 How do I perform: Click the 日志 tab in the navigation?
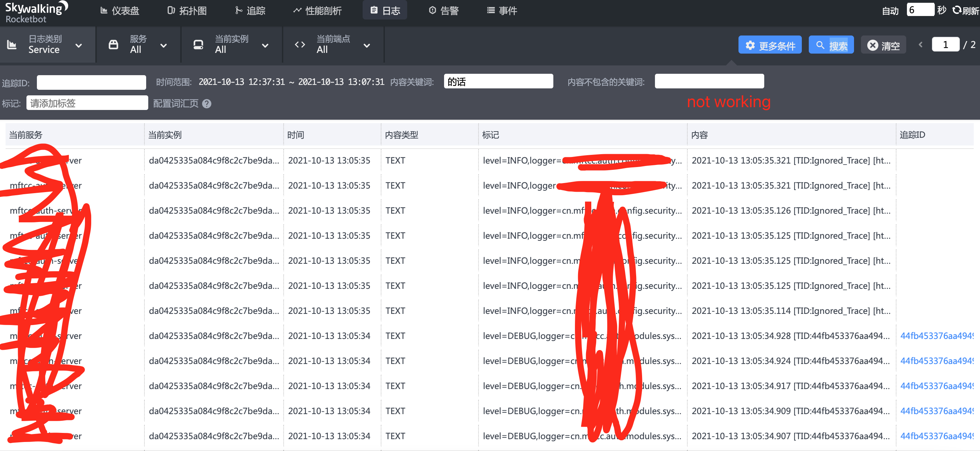(x=385, y=10)
